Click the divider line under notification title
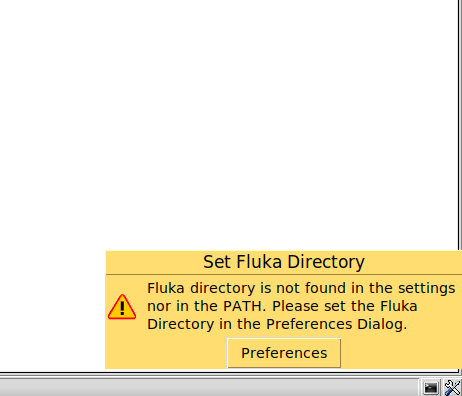 click(x=284, y=275)
